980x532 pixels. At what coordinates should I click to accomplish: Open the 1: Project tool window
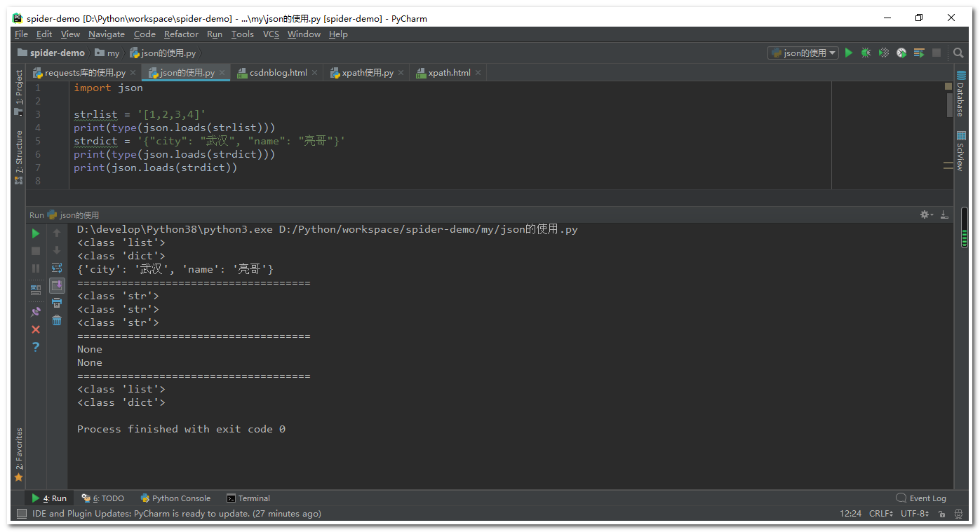19,93
